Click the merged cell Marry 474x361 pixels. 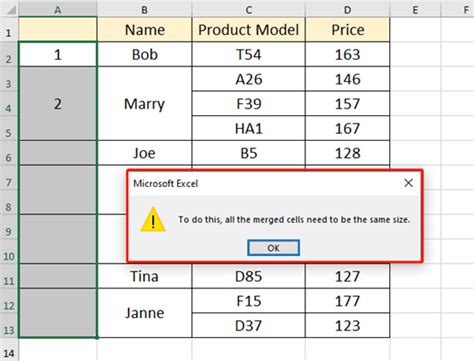click(144, 104)
